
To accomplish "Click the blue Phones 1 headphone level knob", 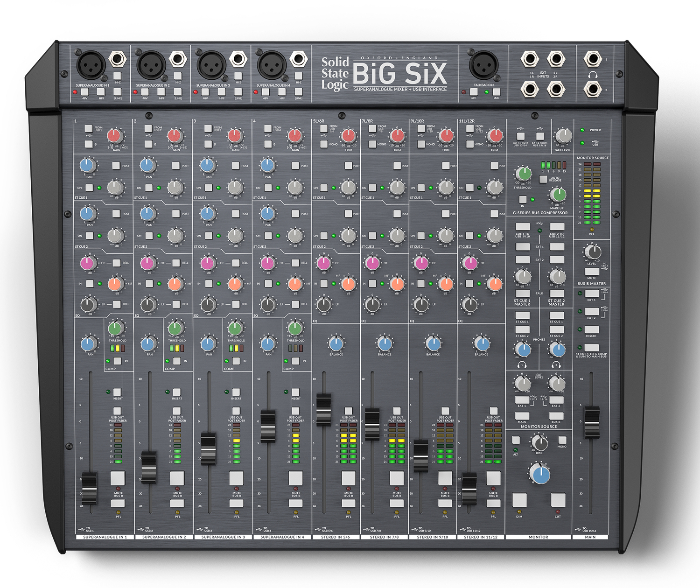I will 524,350.
